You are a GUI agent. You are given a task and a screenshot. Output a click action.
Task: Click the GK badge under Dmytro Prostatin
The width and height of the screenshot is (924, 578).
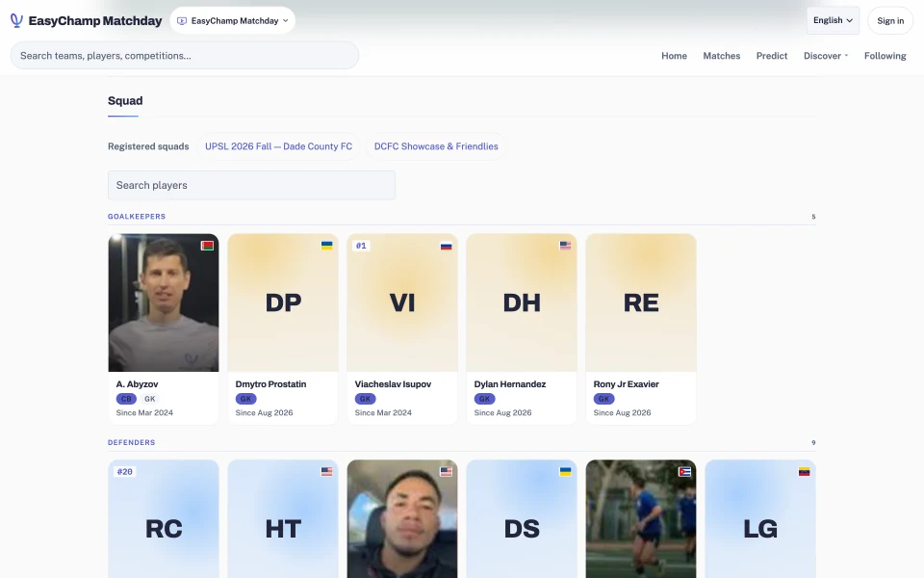[x=245, y=399]
